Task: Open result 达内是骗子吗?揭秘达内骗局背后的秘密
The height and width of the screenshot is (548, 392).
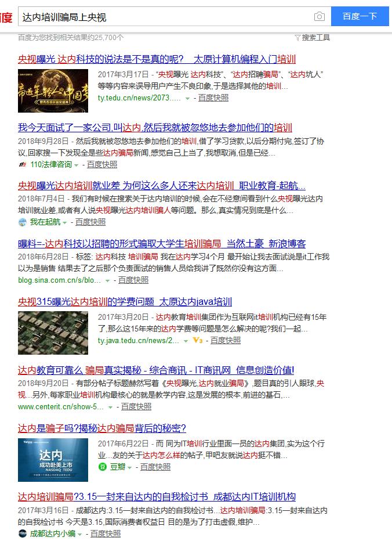Action: [x=102, y=428]
